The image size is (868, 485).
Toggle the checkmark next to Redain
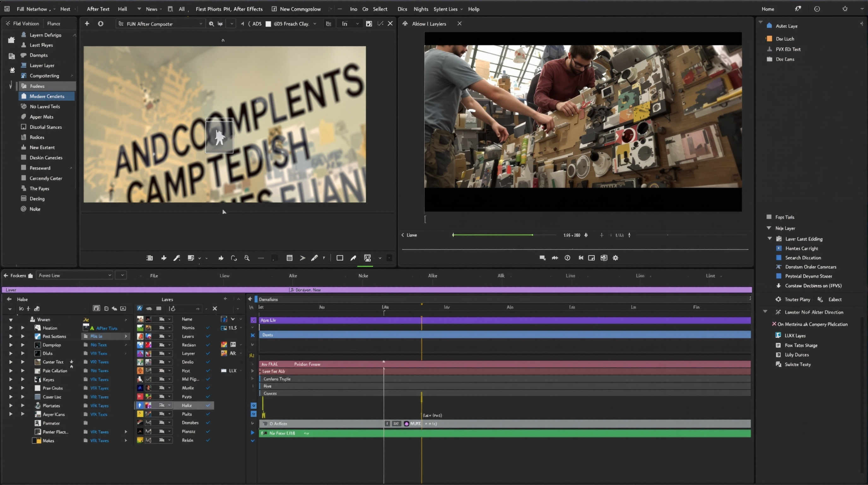tap(208, 440)
